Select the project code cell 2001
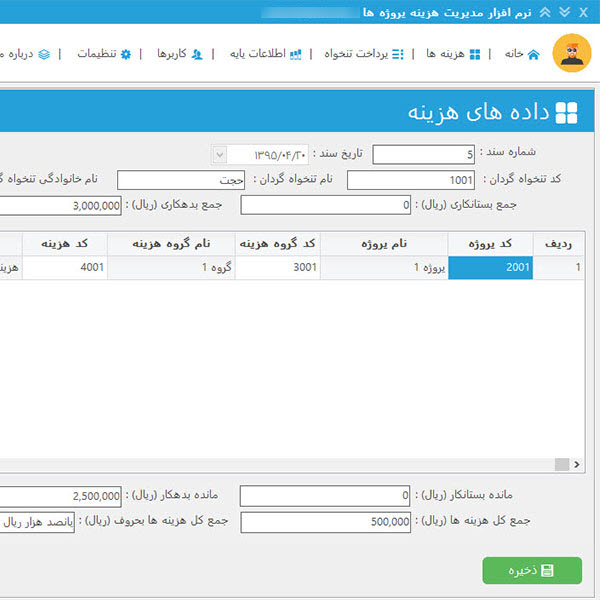 pos(490,268)
